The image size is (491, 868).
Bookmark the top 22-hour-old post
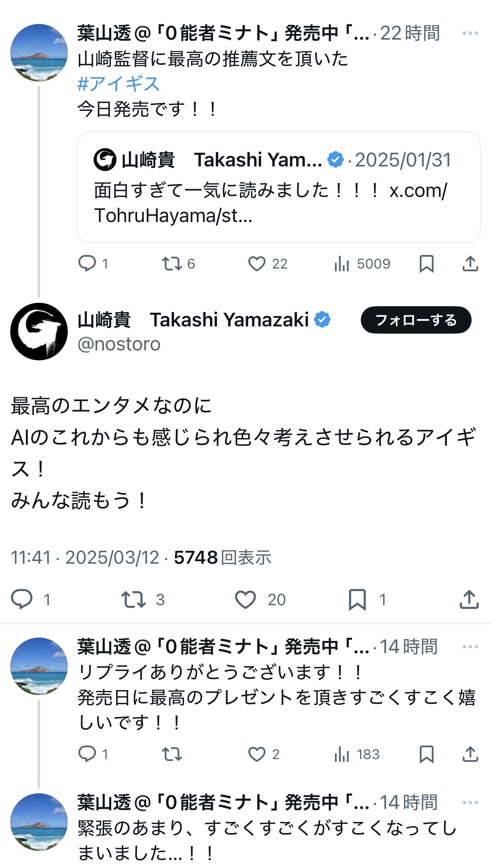click(426, 264)
